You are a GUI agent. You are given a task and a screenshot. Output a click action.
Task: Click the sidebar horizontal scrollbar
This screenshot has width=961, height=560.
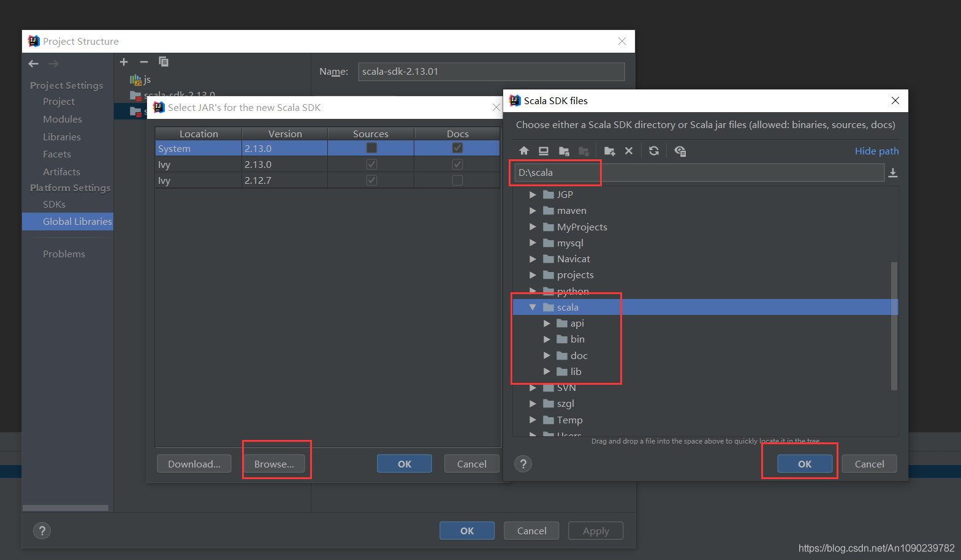(x=66, y=508)
